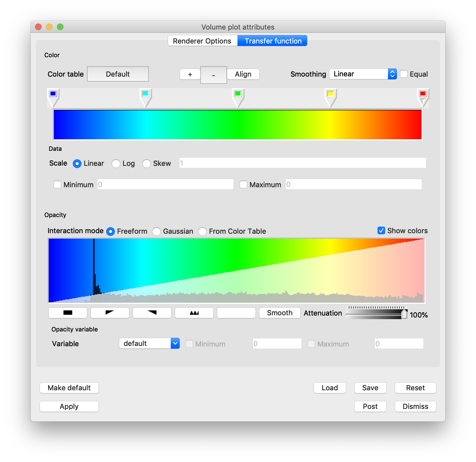Switch to the Renderer Options tab
Screen dimensions: 476x462
tap(202, 41)
